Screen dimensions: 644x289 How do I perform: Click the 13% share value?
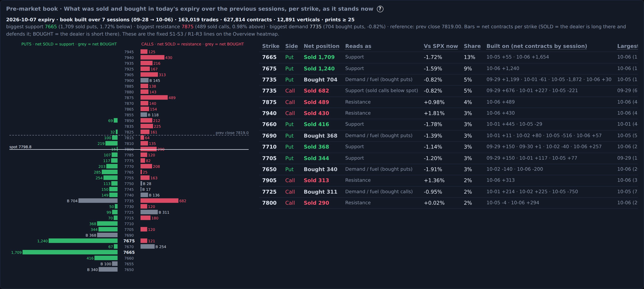click(469, 57)
